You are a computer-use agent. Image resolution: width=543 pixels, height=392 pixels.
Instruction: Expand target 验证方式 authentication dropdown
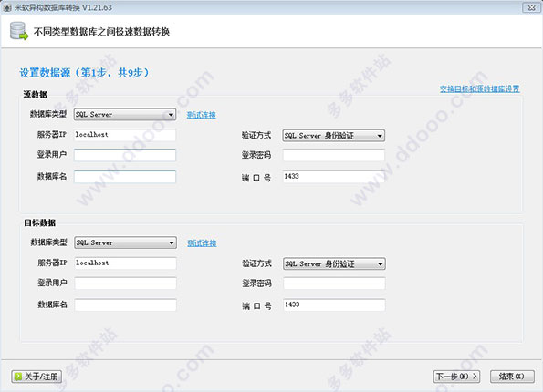coord(334,264)
